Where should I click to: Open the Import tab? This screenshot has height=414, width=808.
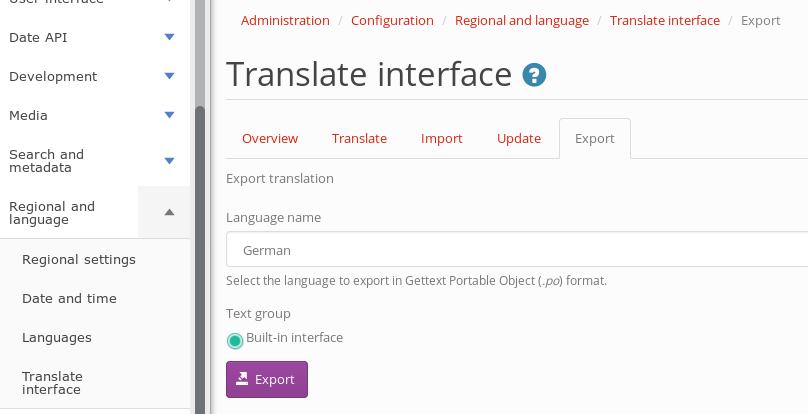pos(441,139)
